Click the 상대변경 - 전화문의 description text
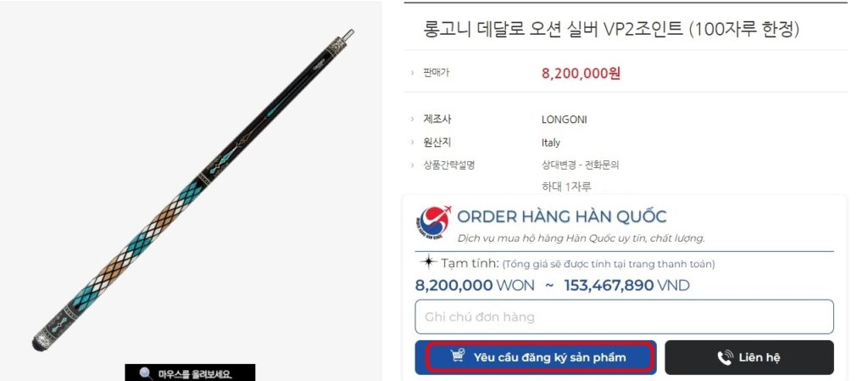This screenshot has width=868, height=381. point(580,165)
